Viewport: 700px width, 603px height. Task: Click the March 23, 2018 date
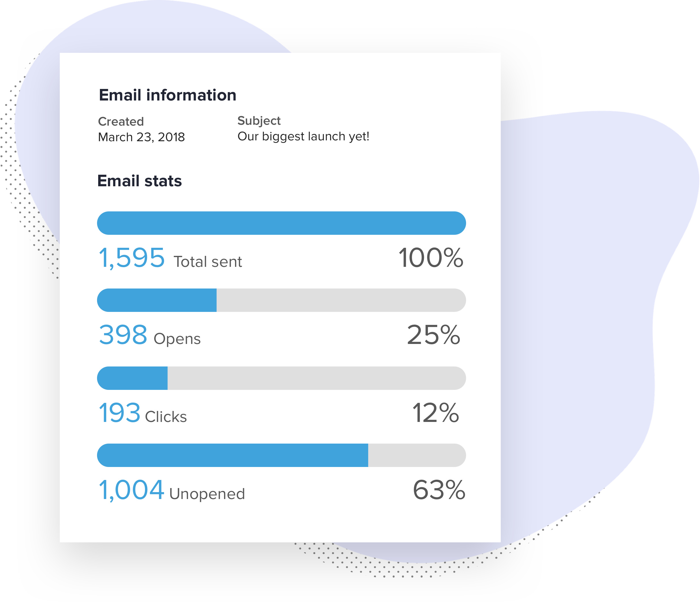(141, 137)
